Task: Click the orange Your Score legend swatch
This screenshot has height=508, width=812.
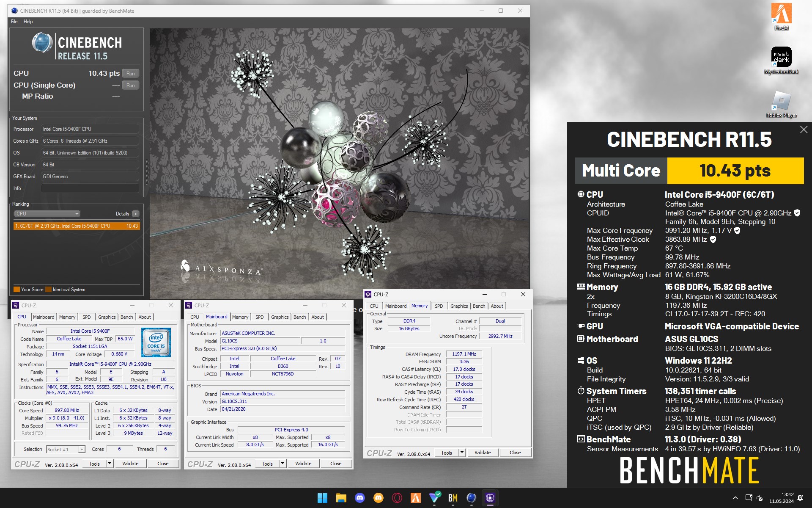Action: tap(17, 290)
